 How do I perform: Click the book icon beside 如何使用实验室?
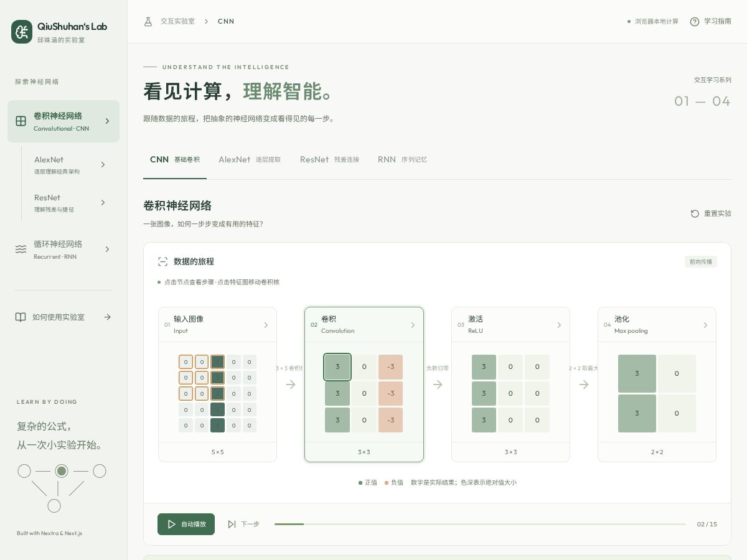point(21,317)
